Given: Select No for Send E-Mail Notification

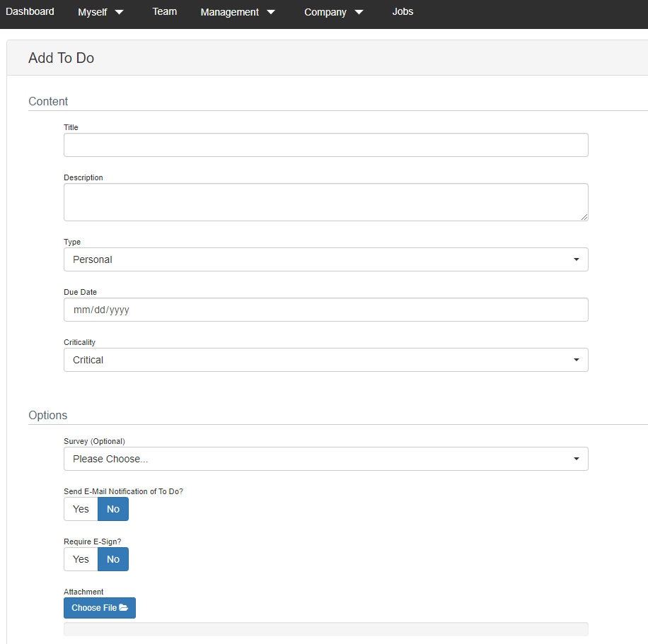Looking at the screenshot, I should coord(112,509).
